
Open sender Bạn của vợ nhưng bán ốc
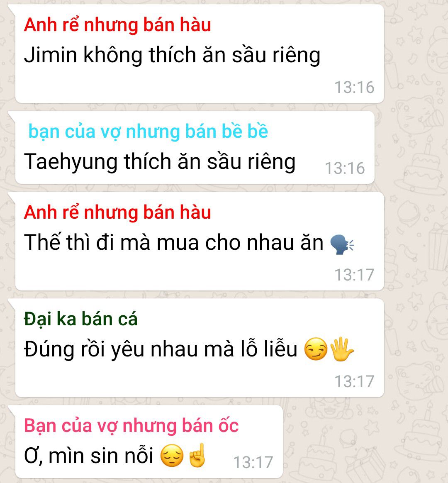[x=131, y=426]
